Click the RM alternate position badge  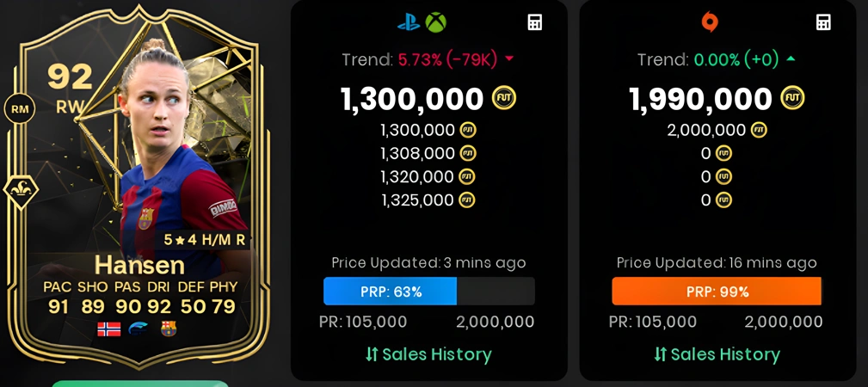(x=20, y=109)
